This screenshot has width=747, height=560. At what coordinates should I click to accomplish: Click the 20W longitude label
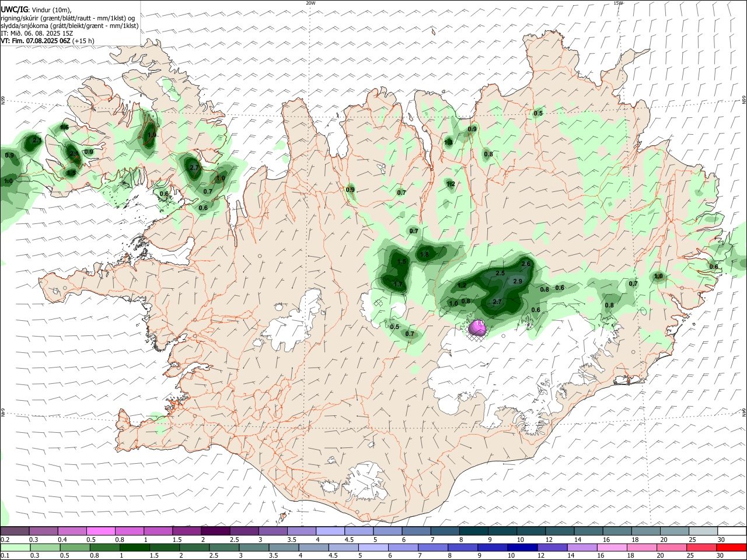tap(311, 3)
